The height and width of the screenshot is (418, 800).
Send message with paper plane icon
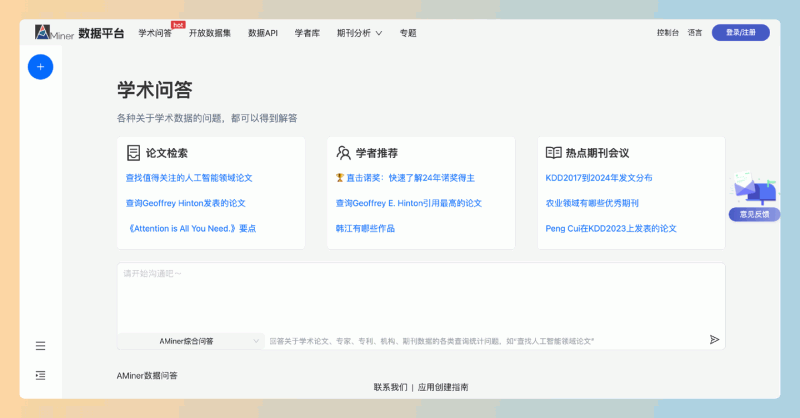pos(714,340)
